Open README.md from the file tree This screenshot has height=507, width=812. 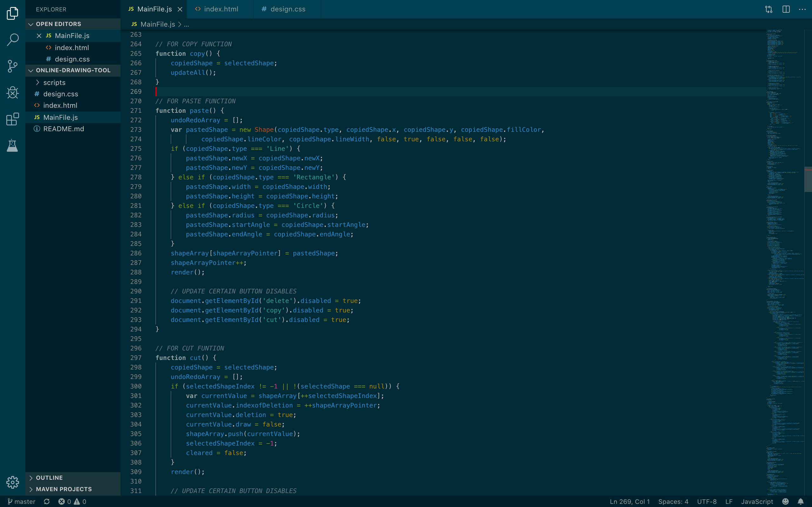63,129
